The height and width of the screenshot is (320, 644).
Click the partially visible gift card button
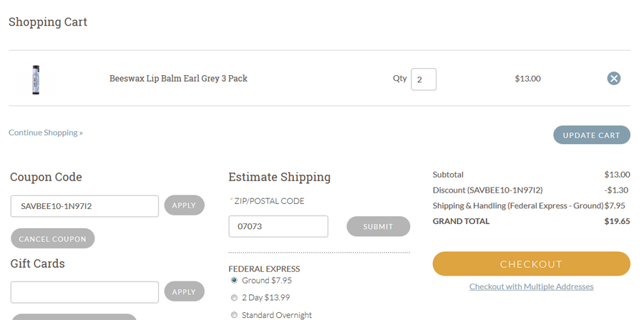pos(74,316)
